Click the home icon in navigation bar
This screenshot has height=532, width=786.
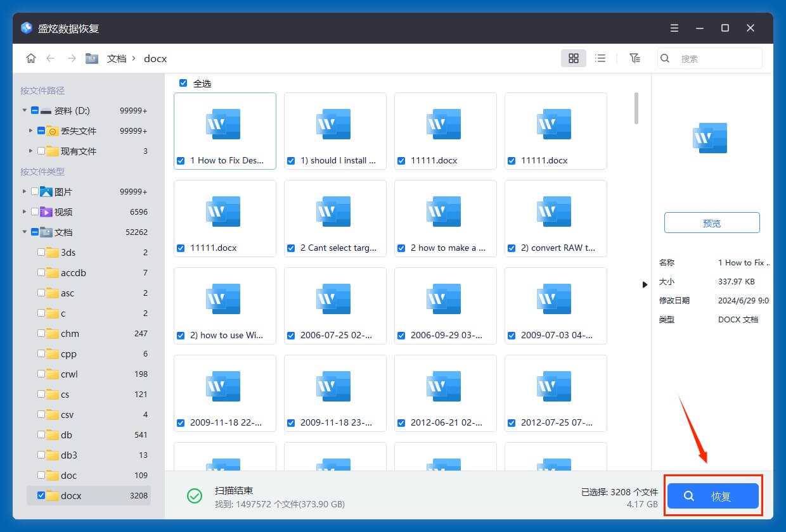pyautogui.click(x=31, y=58)
